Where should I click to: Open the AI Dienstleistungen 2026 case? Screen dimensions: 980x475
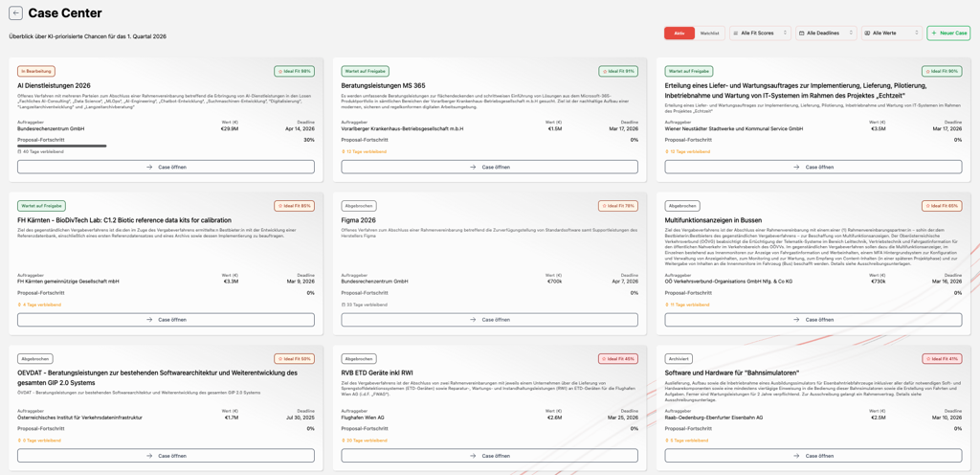tap(166, 167)
